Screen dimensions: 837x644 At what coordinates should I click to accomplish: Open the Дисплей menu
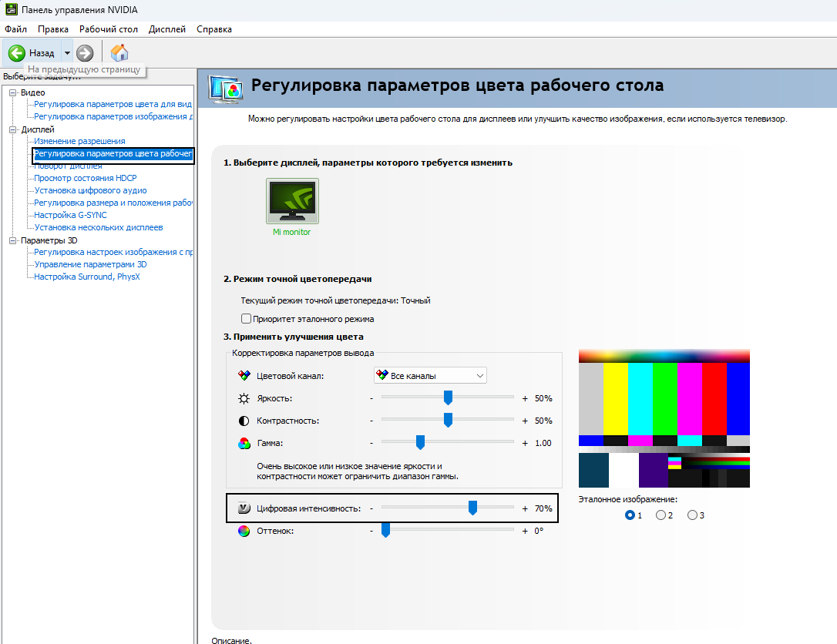[x=167, y=29]
